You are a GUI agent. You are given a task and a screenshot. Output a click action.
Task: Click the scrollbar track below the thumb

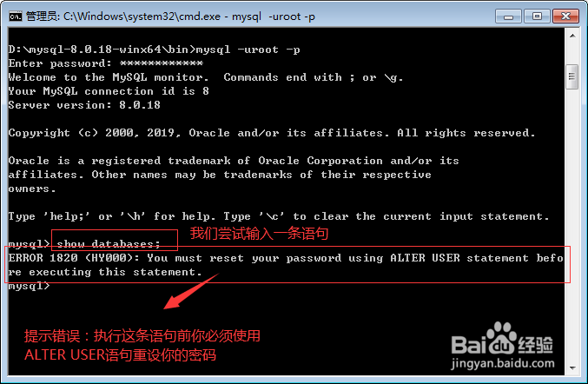pos(572,225)
